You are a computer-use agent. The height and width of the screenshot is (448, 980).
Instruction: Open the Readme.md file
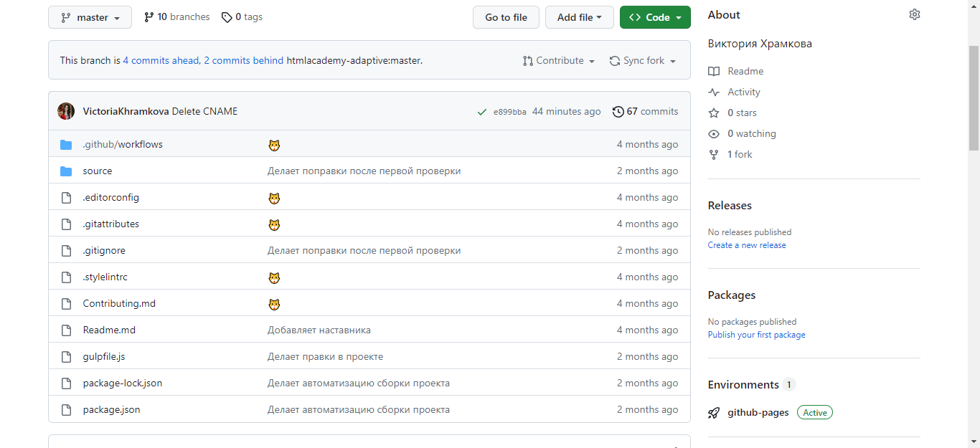(x=109, y=330)
